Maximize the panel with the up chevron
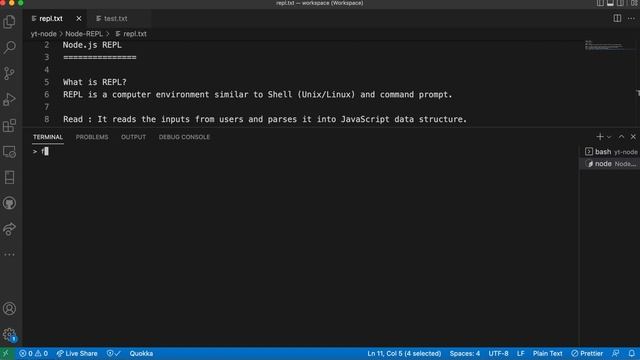The height and width of the screenshot is (360, 640). click(x=621, y=137)
